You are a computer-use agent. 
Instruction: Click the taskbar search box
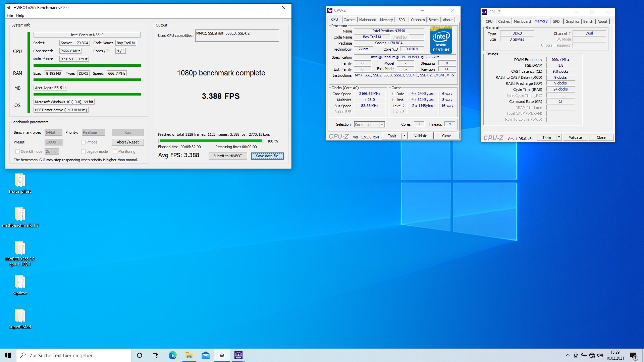tap(74, 355)
